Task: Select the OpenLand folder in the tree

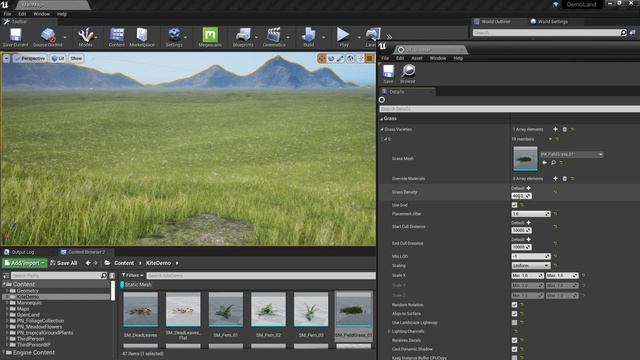Action: (x=28, y=315)
